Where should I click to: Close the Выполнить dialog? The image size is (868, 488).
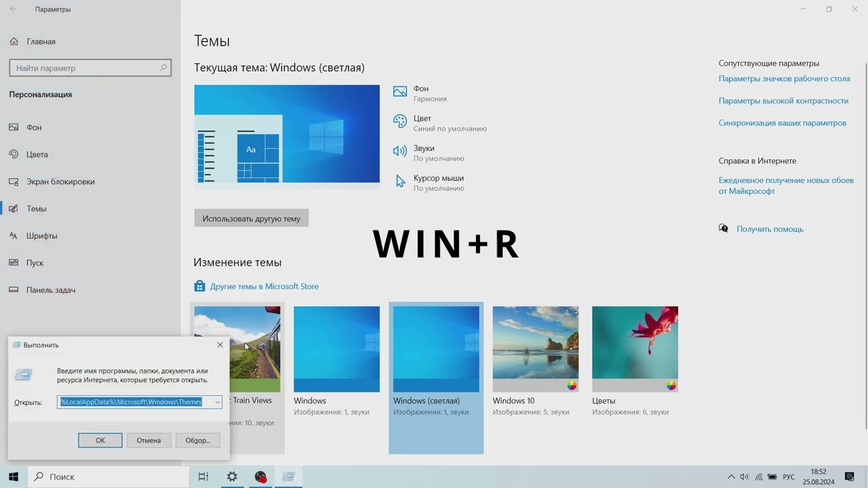220,345
